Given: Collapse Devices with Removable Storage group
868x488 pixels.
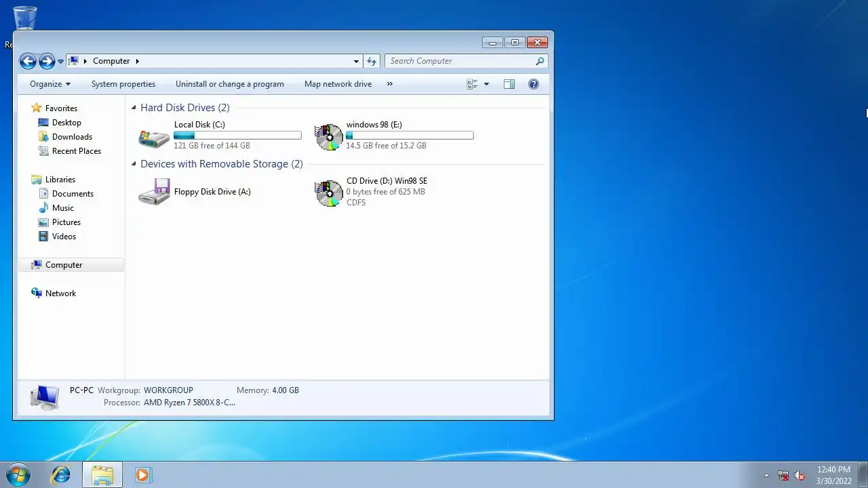Looking at the screenshot, I should click(134, 164).
